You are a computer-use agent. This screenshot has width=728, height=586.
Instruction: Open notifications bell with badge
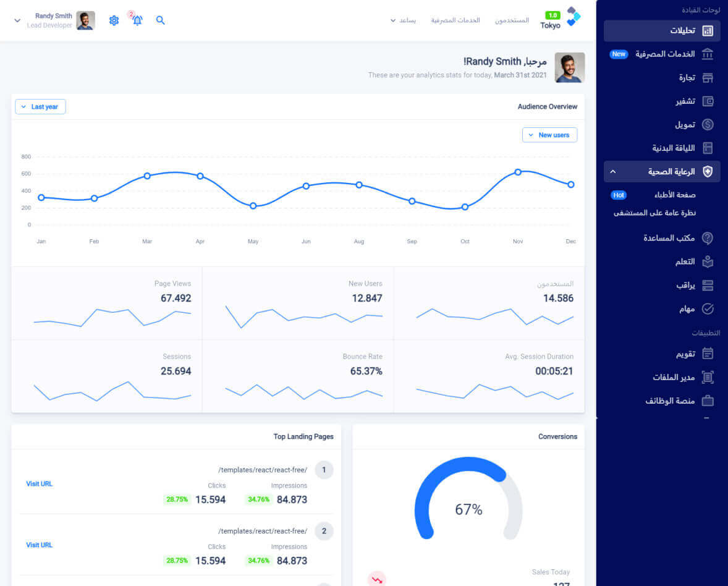[x=137, y=20]
